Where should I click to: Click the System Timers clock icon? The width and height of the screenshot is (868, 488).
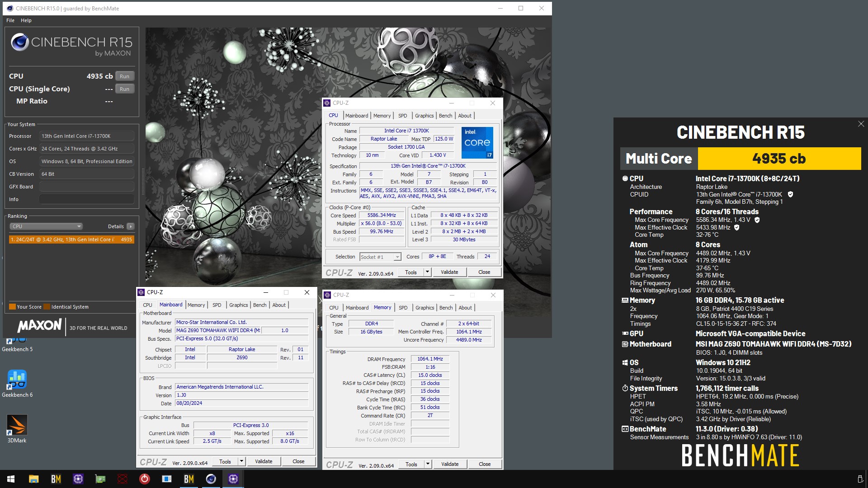[x=625, y=388]
